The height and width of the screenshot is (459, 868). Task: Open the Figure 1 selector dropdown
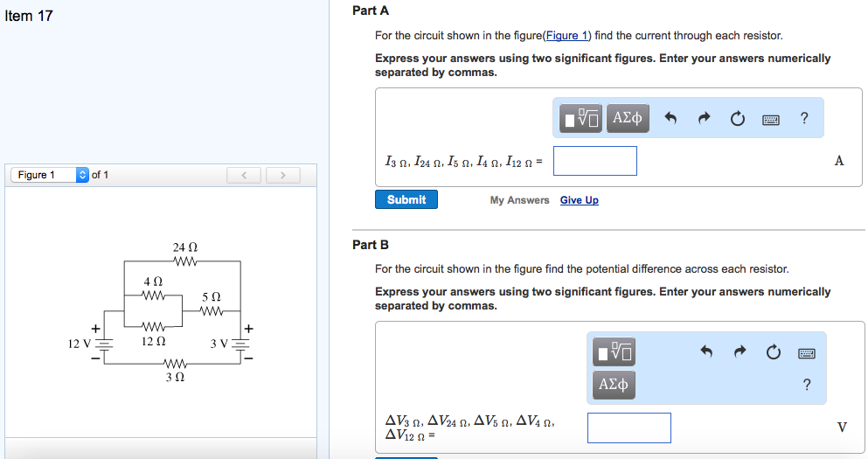[x=51, y=175]
